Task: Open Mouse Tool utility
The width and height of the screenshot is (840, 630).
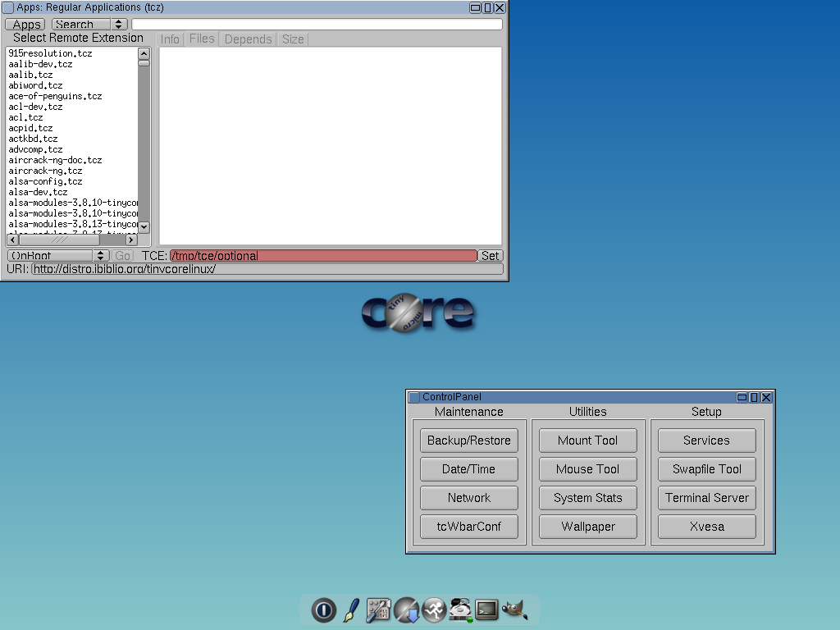Action: tap(587, 469)
